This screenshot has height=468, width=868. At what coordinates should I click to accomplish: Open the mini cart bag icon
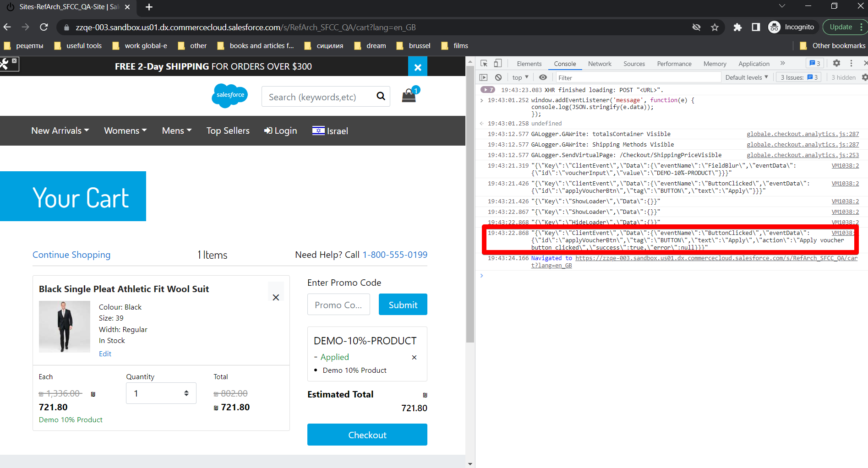pyautogui.click(x=410, y=95)
